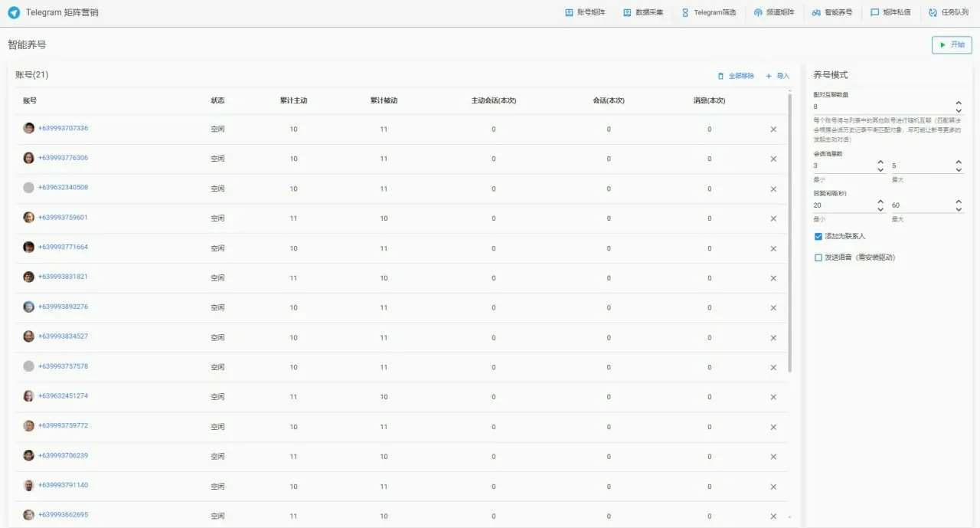
Task: Click the avatar thumbnail of +639993759601
Action: point(28,218)
